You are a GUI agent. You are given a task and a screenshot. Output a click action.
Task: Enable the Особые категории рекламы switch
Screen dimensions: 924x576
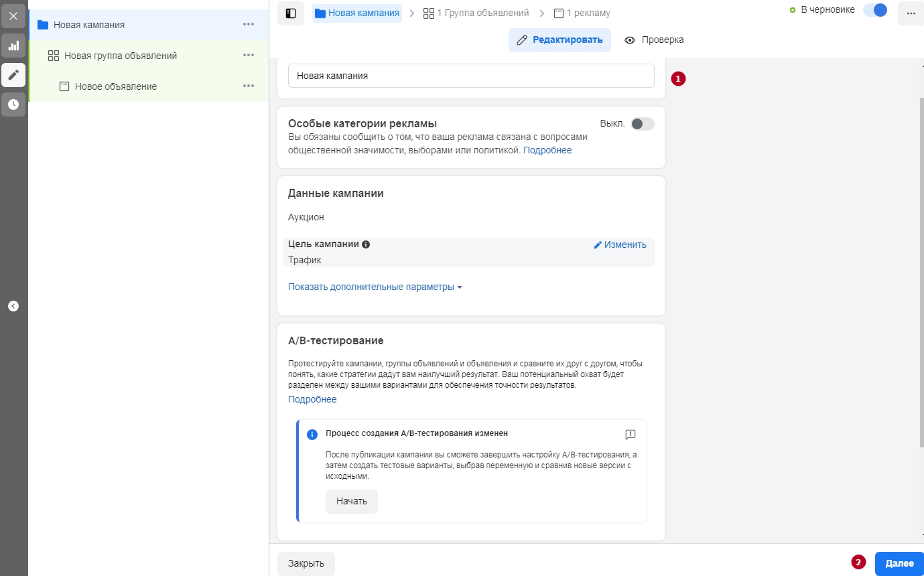643,124
